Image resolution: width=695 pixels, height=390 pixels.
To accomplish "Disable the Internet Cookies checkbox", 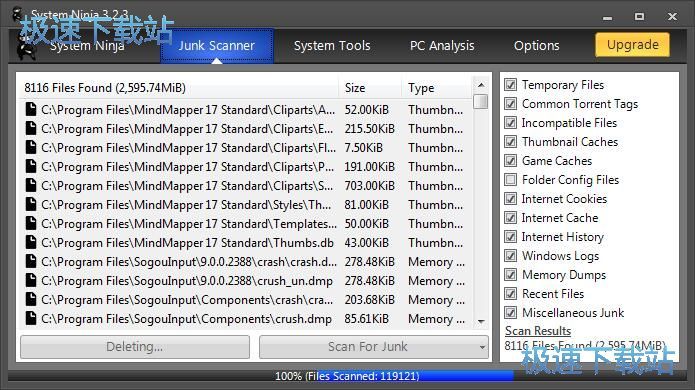I will click(511, 199).
